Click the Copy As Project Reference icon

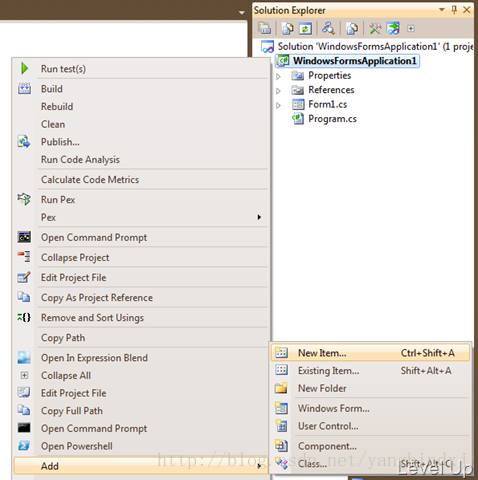pyautogui.click(x=24, y=297)
